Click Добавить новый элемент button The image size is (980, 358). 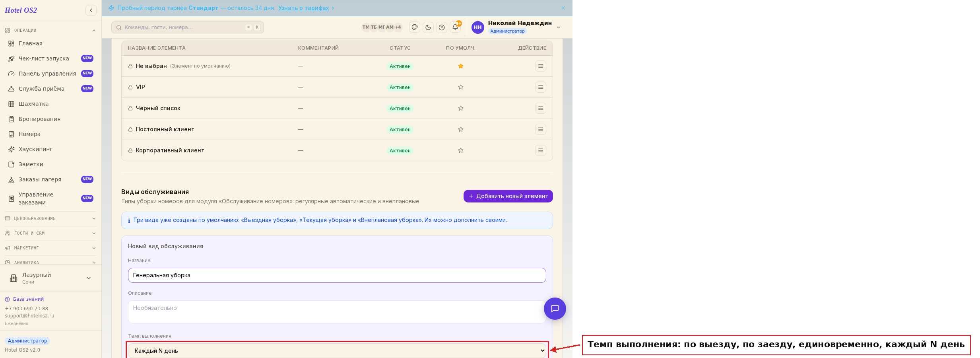(508, 196)
